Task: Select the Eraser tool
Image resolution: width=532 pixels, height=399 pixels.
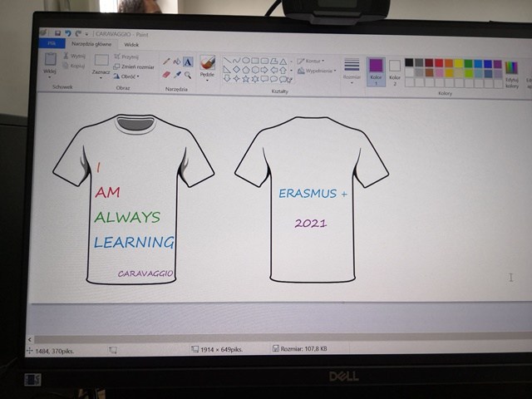Action: (166, 74)
